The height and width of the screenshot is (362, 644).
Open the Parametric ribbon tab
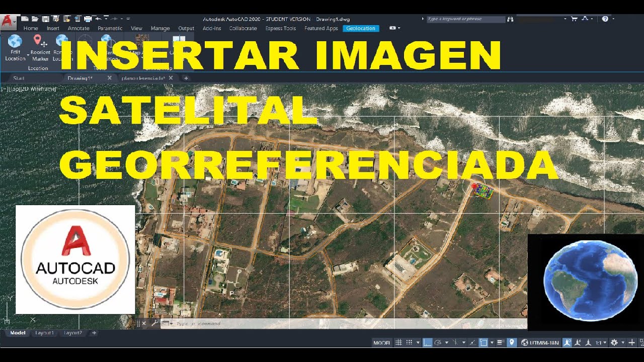tap(110, 28)
